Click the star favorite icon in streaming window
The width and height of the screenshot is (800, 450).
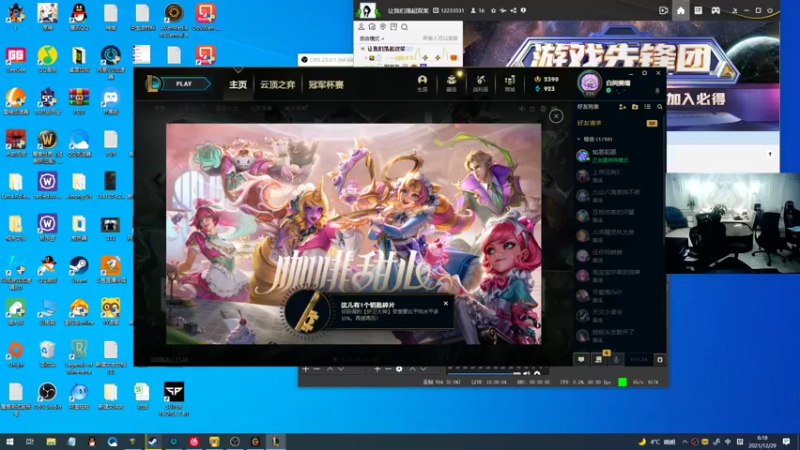point(493,10)
